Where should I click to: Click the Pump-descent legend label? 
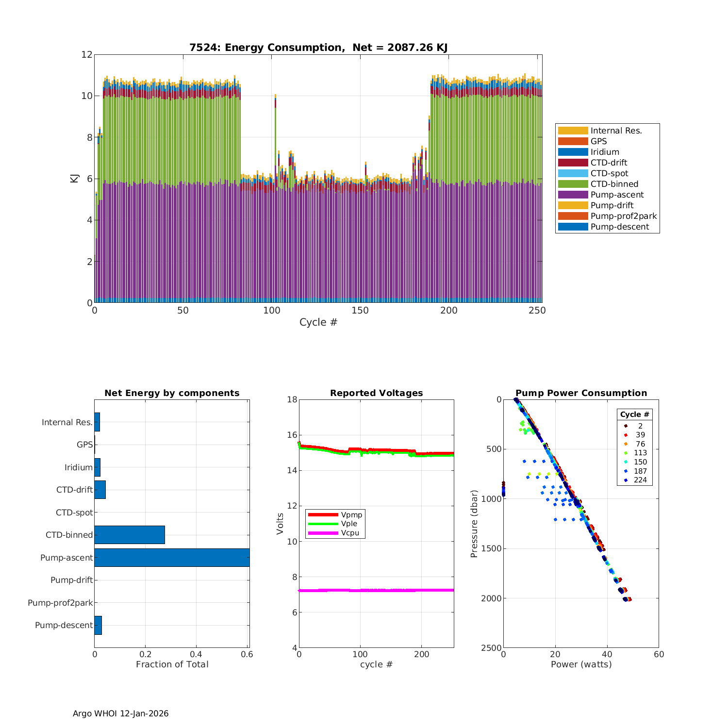click(x=619, y=227)
